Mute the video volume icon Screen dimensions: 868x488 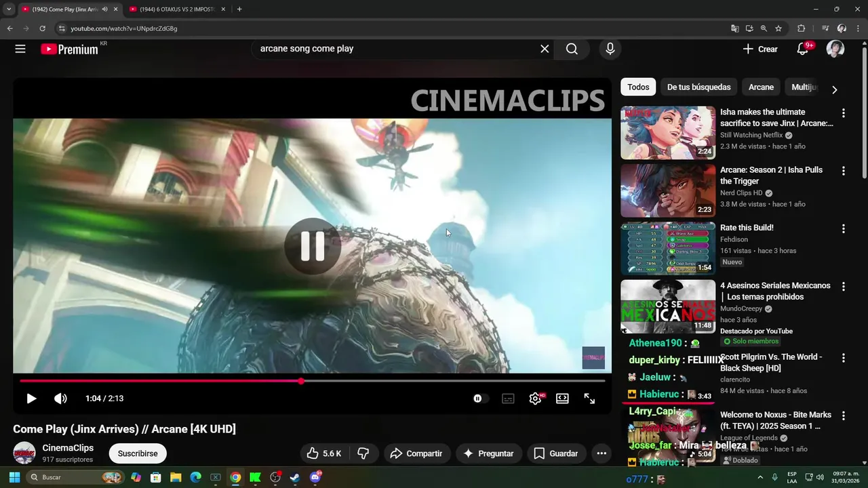click(x=60, y=399)
